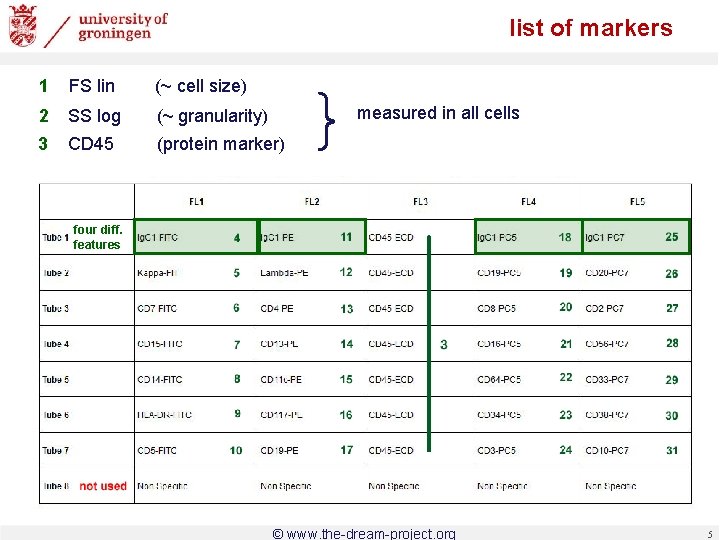Click the 'CD5-FITC' cell in Tube 7
This screenshot has width=720, height=540.
point(157,450)
